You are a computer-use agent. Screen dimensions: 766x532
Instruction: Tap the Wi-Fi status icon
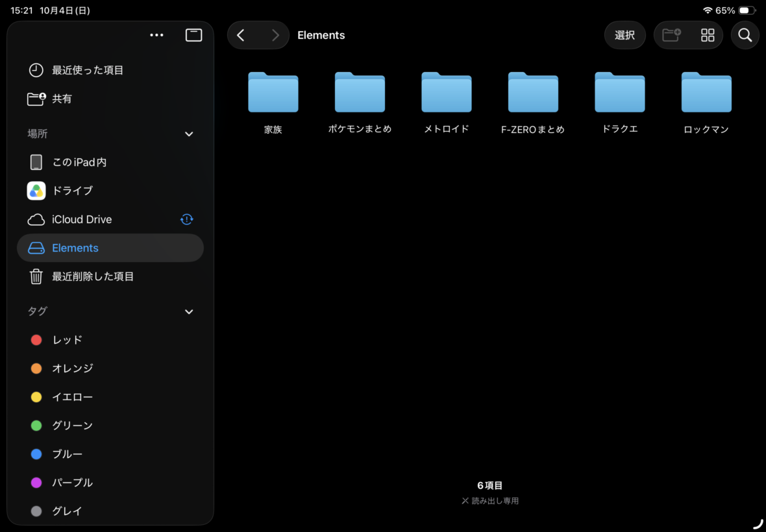(708, 10)
